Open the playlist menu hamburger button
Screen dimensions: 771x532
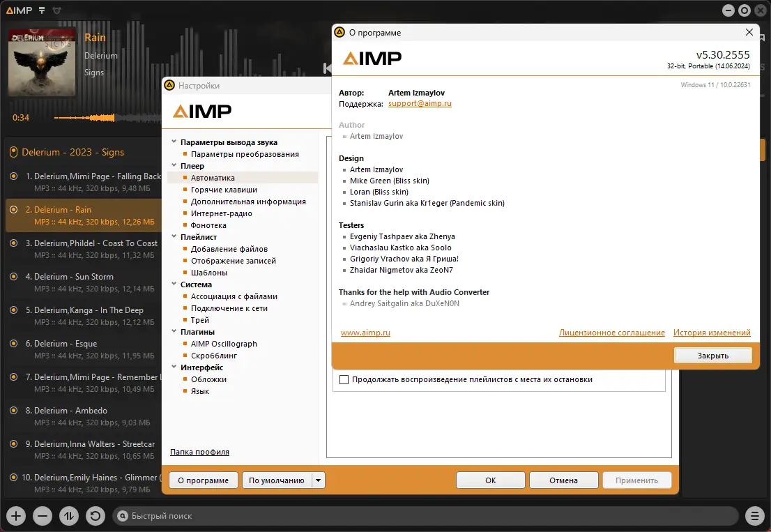(755, 516)
